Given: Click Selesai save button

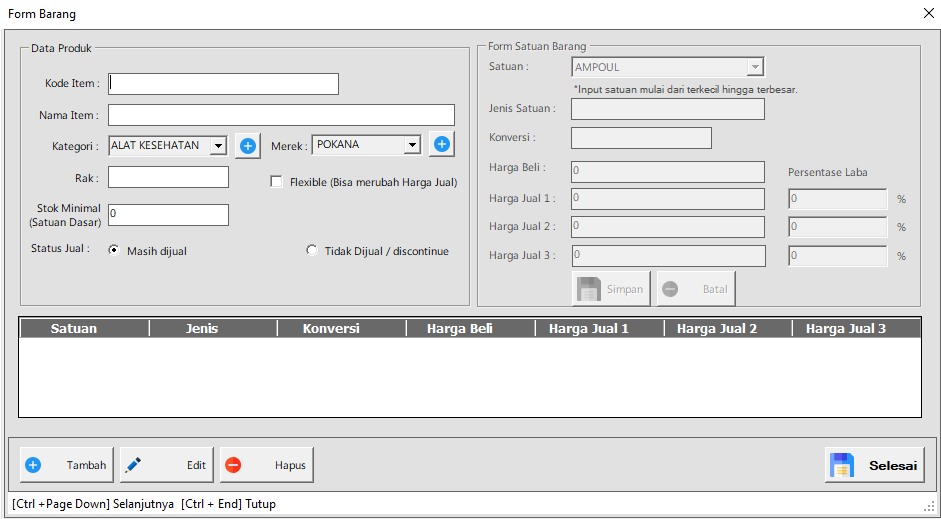Looking at the screenshot, I should pyautogui.click(x=875, y=465).
